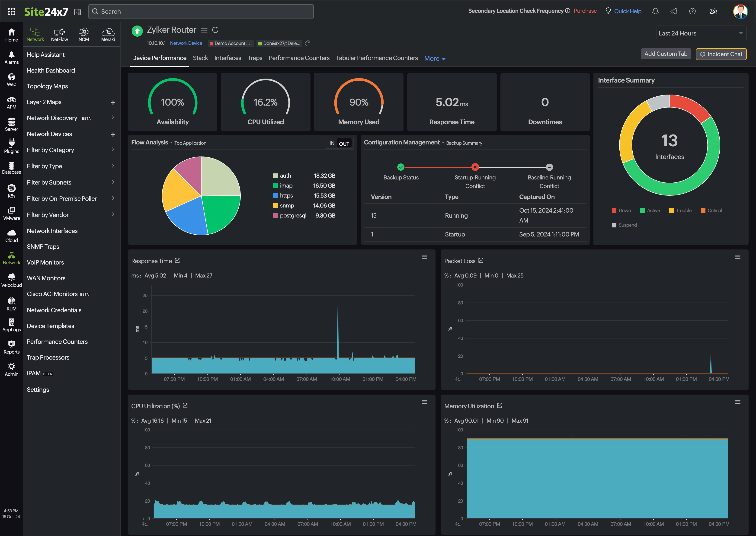Toggle the Active interfaces legend entry
756x536 pixels.
(650, 210)
